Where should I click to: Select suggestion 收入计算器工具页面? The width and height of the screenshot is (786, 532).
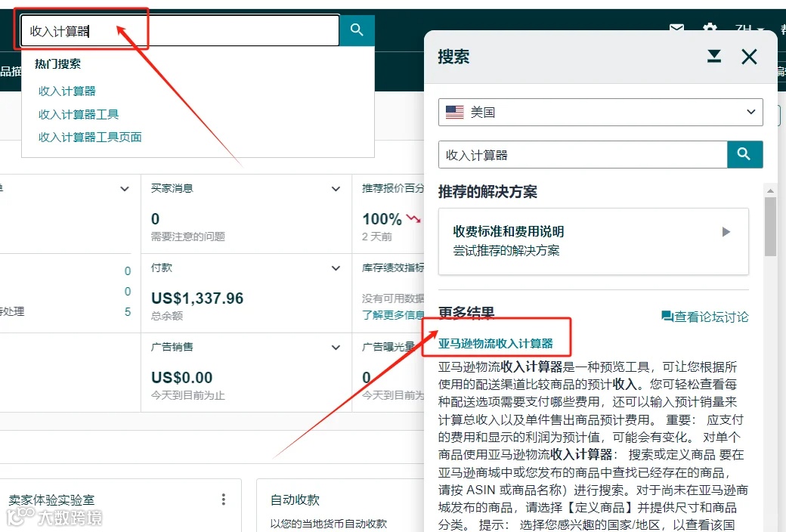click(x=90, y=137)
